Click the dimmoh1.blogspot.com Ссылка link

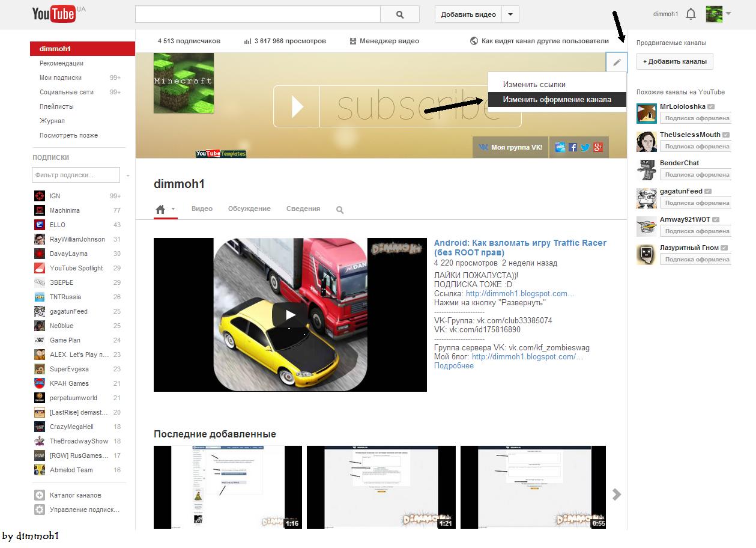[x=520, y=293]
